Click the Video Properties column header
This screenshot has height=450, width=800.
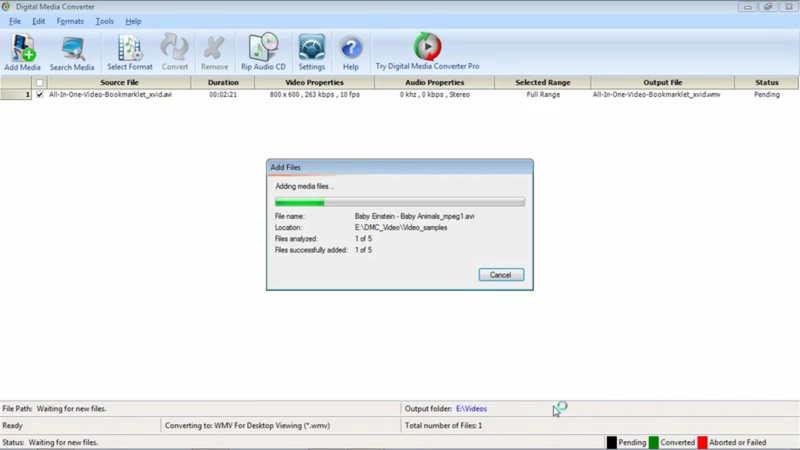(314, 82)
